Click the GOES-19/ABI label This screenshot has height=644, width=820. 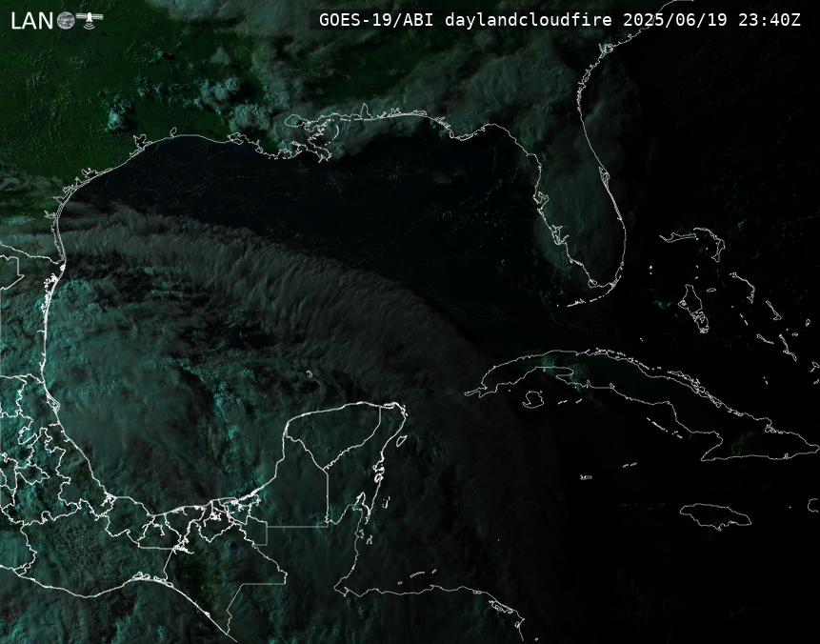pos(376,20)
